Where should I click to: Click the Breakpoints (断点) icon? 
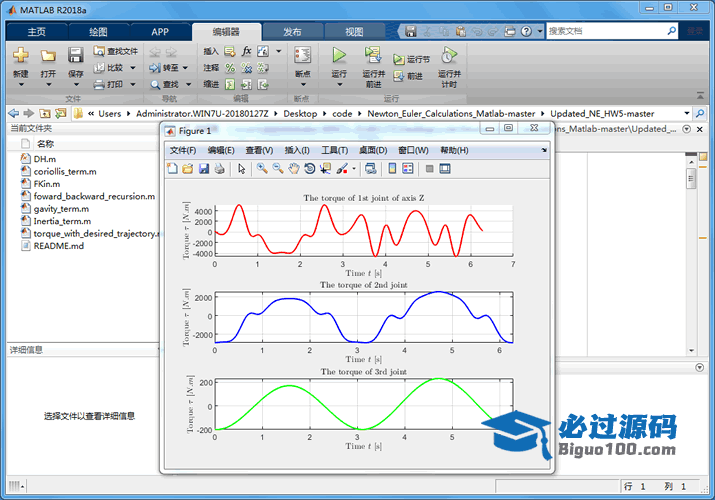pos(302,55)
